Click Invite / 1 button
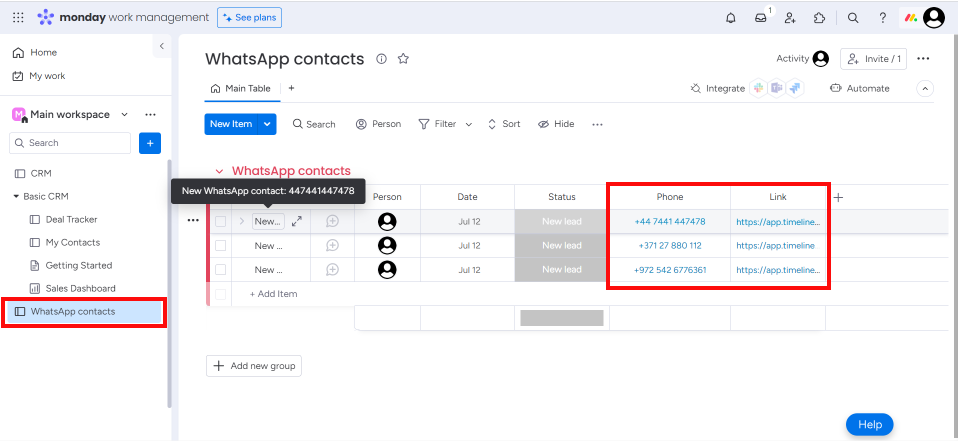Screen dimensions: 958x441 click(x=874, y=59)
